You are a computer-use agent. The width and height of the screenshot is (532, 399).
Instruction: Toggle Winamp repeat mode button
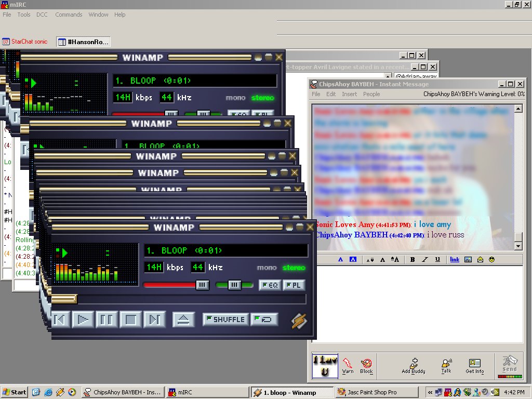click(x=264, y=319)
